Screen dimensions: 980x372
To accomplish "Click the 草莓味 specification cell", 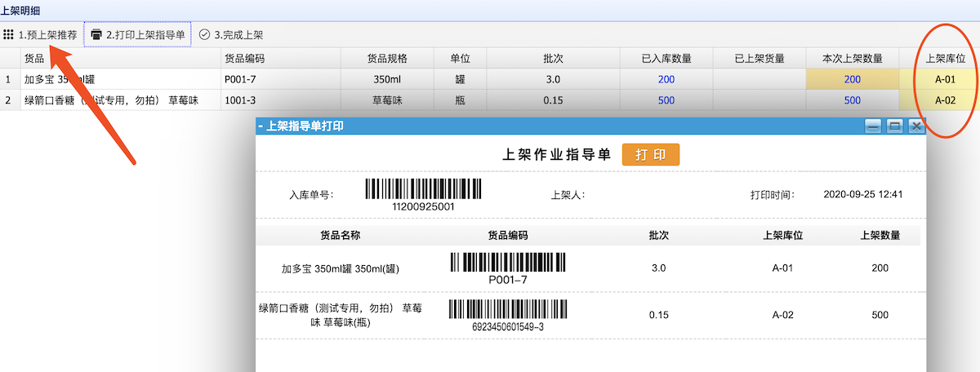I will pyautogui.click(x=386, y=100).
